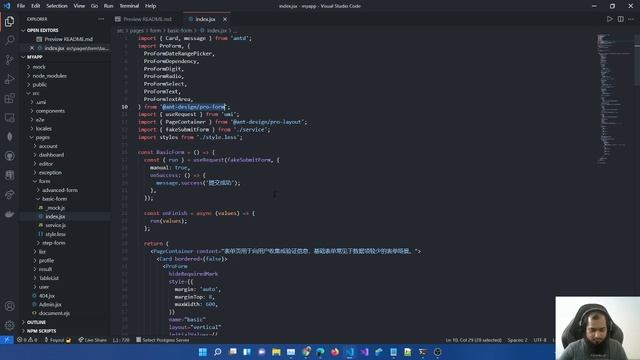Click the errors and warnings status indicator
The image size is (640, 360).
27,340
